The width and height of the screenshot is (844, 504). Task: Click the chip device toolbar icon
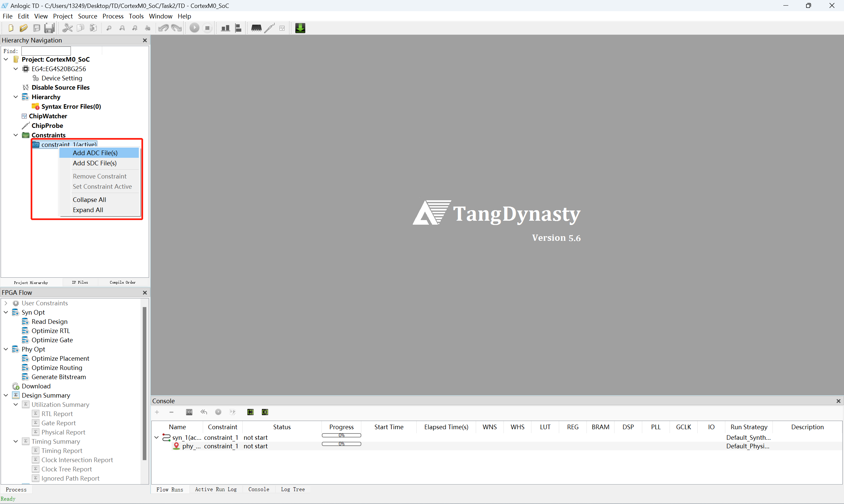click(x=256, y=28)
